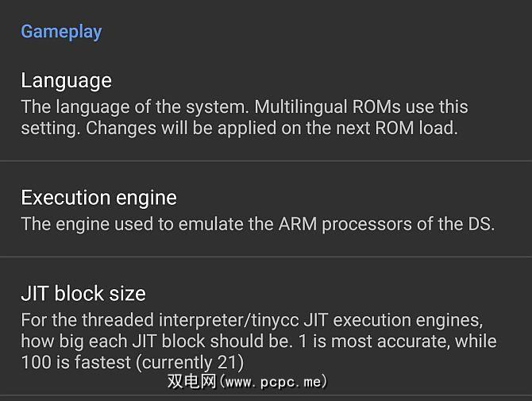Click 'ARM processors of the DS' text

[x=390, y=224]
